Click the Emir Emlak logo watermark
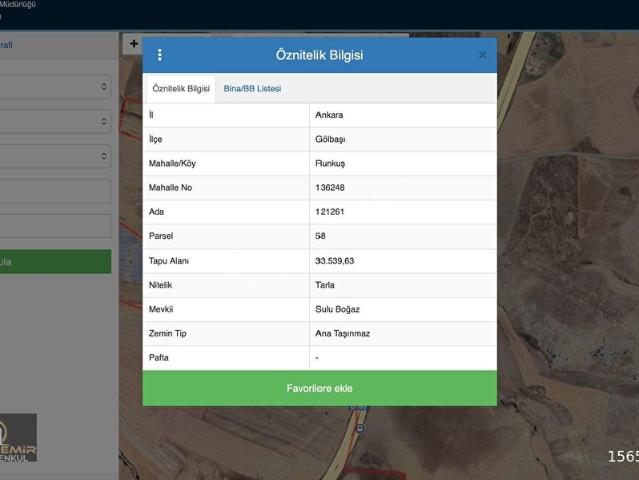 [x=19, y=438]
